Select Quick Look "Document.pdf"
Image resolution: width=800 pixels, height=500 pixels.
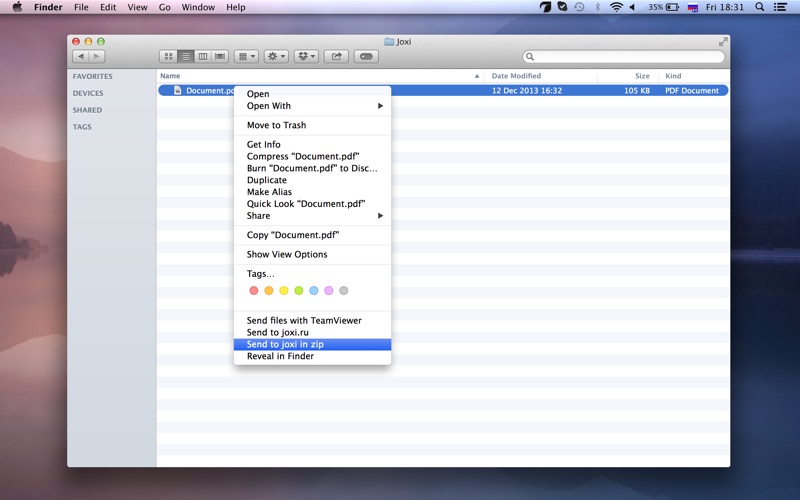pyautogui.click(x=312, y=204)
